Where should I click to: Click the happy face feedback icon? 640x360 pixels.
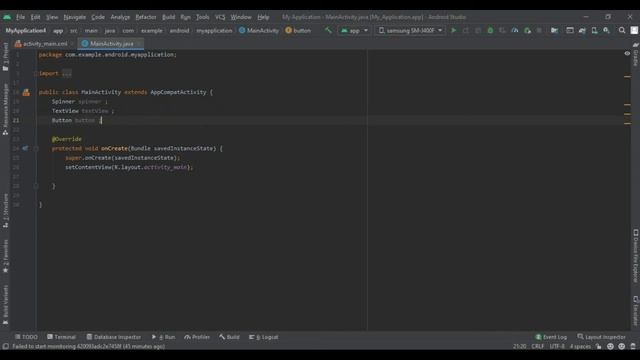click(610, 346)
